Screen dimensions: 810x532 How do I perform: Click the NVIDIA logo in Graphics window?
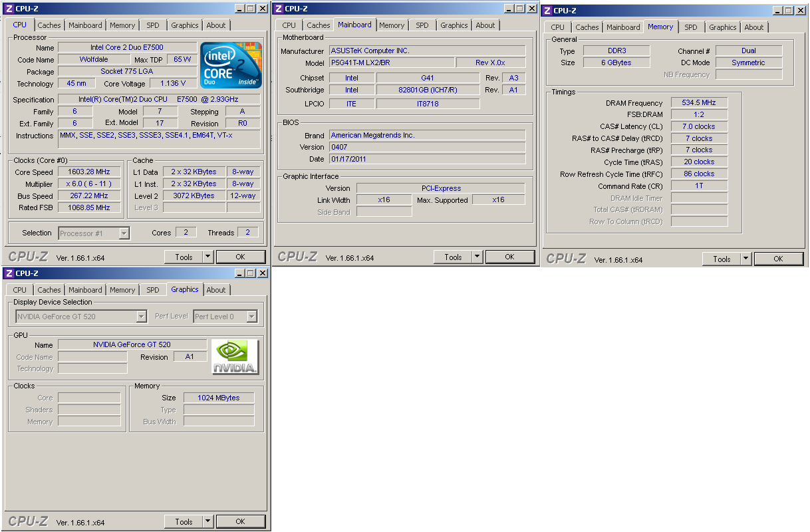pyautogui.click(x=235, y=357)
